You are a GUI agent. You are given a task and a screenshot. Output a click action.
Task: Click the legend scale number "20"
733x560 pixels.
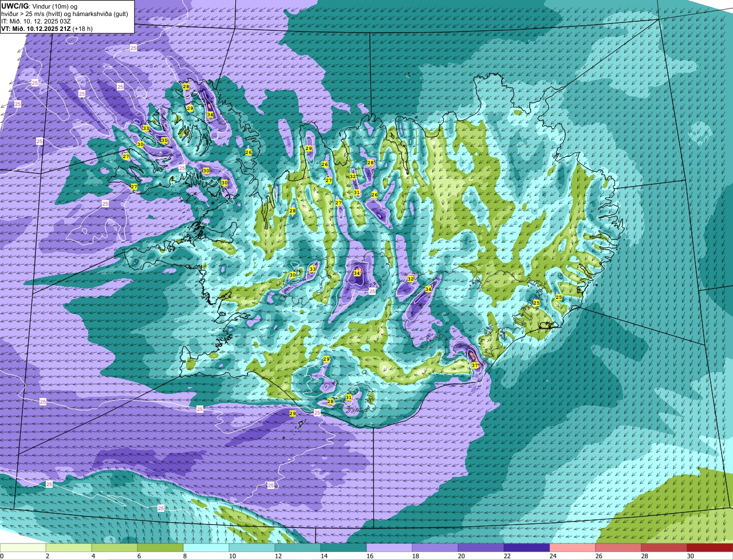(x=462, y=556)
